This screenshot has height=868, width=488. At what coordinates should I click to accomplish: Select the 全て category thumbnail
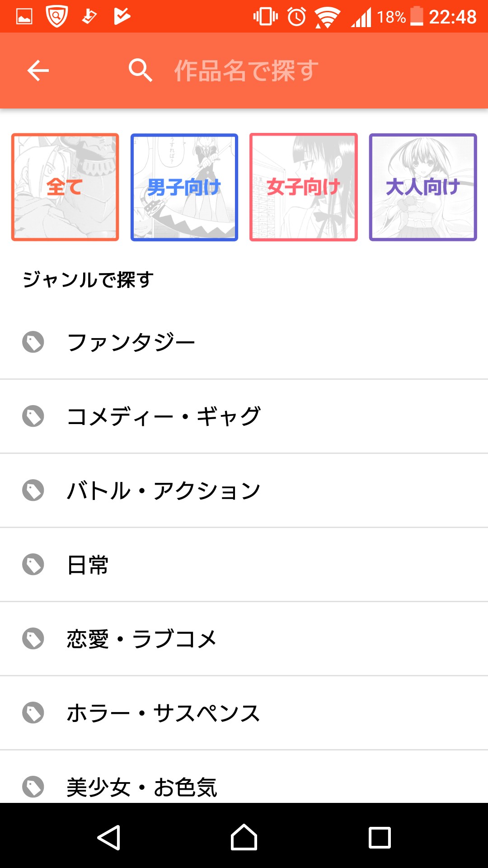[x=65, y=187]
